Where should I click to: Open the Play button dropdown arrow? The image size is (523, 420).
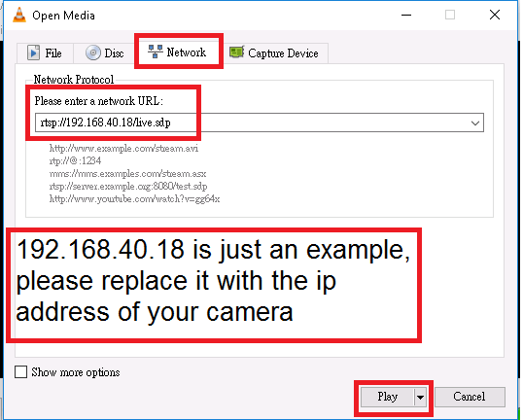coord(420,397)
